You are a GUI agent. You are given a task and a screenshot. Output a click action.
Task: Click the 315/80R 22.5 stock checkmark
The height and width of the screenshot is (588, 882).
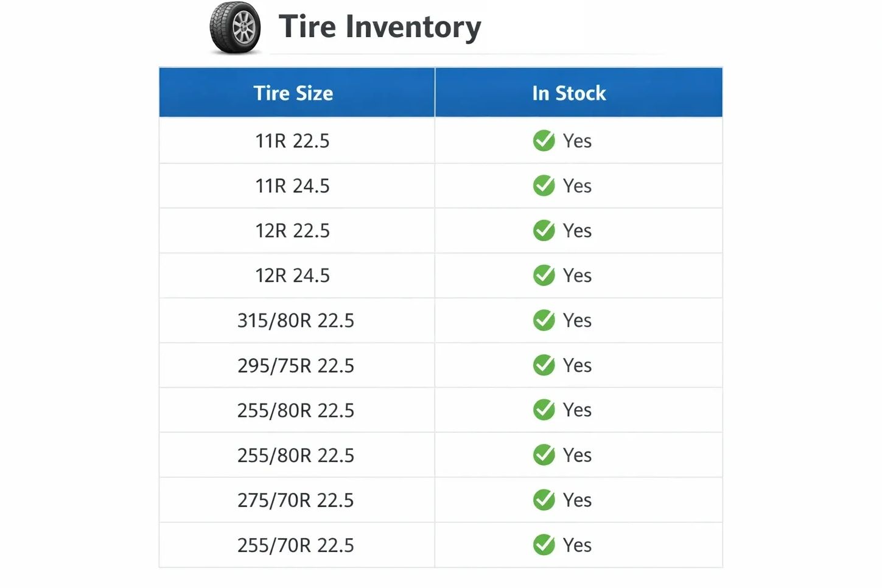click(x=544, y=320)
